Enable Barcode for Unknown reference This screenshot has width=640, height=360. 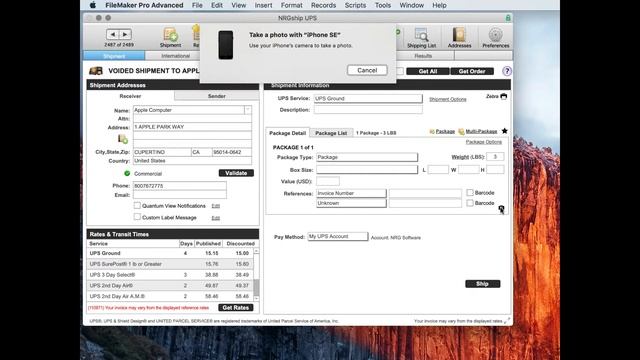click(x=470, y=203)
